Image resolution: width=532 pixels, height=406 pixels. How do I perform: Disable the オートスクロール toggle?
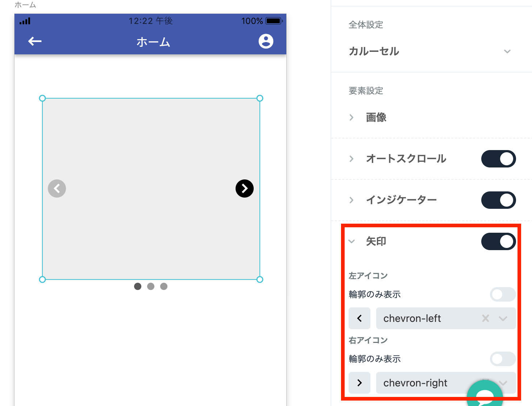tap(498, 159)
